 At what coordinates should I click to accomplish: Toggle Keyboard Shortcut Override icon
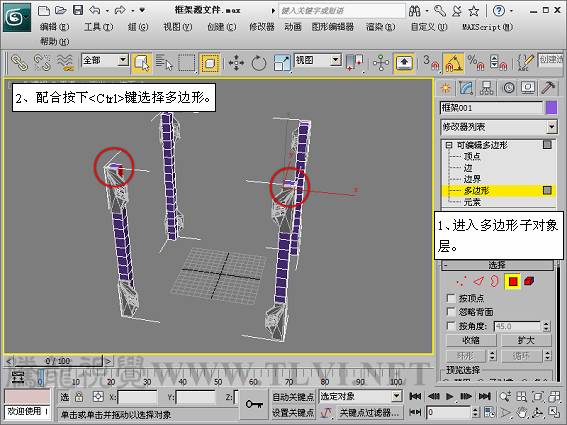coord(404,63)
